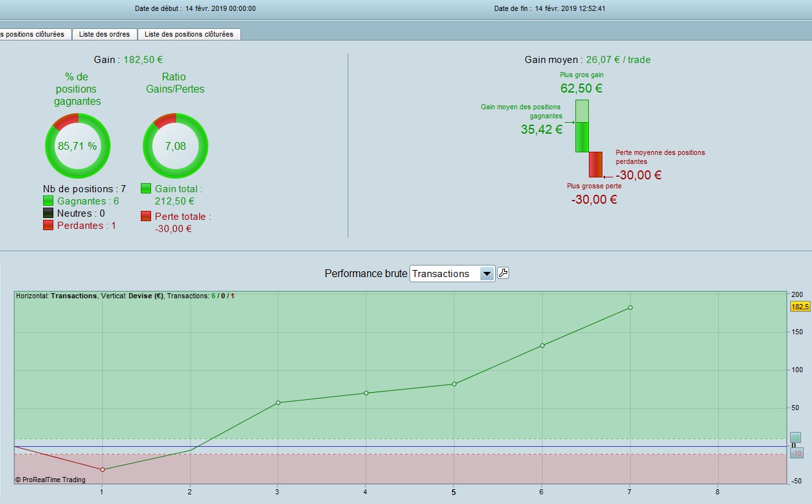This screenshot has width=812, height=504.
Task: Select data point at transaction 7 on curve
Action: click(x=630, y=307)
